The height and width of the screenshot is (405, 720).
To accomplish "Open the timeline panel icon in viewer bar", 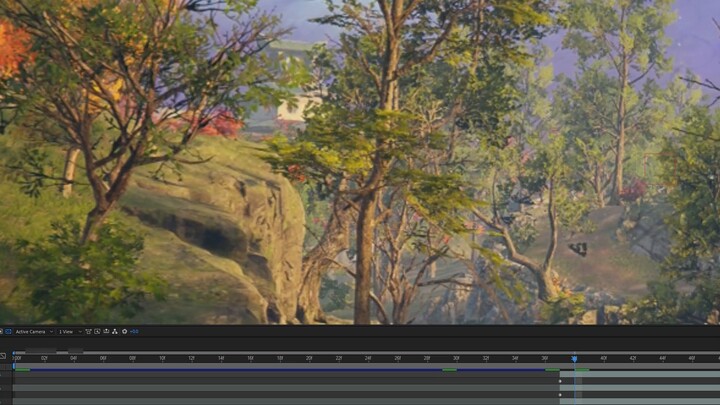I will click(x=106, y=331).
